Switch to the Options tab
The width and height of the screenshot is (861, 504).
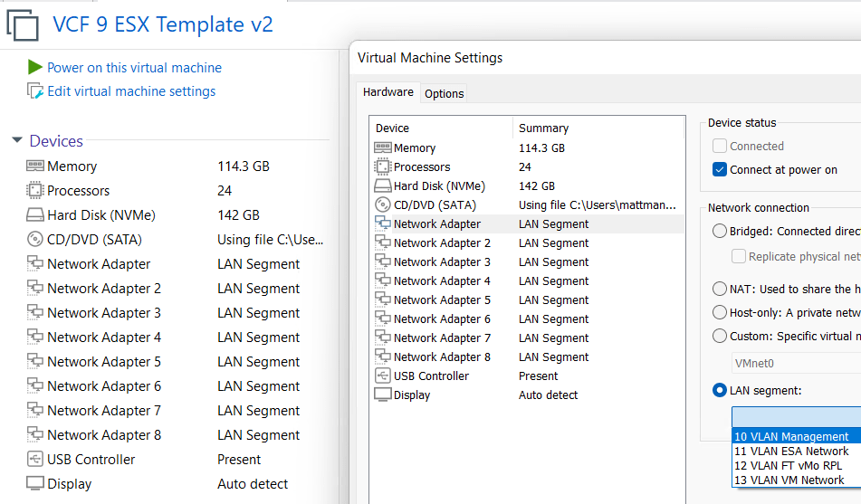(x=444, y=93)
